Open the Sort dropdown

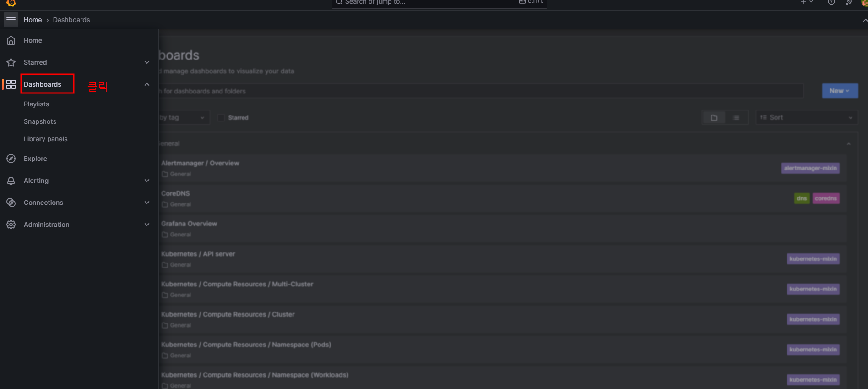tap(807, 118)
